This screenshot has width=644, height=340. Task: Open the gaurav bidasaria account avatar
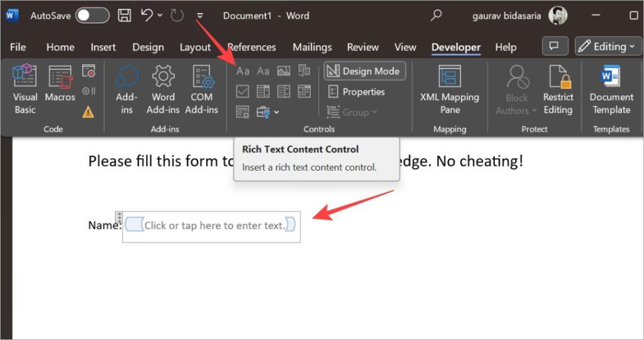click(558, 16)
